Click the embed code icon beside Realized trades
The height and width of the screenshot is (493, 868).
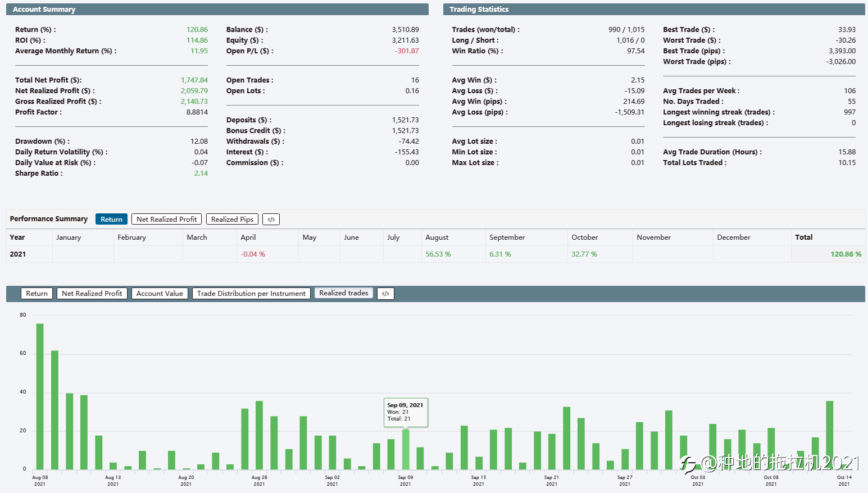coord(385,294)
